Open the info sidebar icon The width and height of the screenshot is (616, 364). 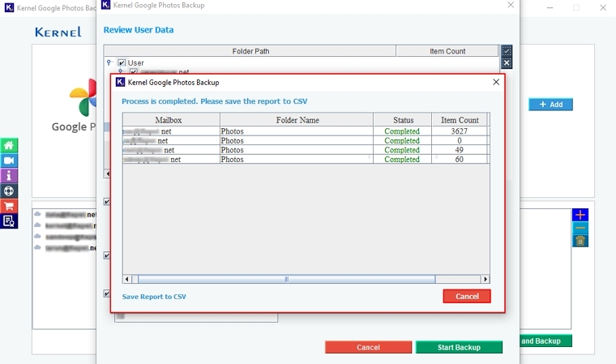[9, 176]
